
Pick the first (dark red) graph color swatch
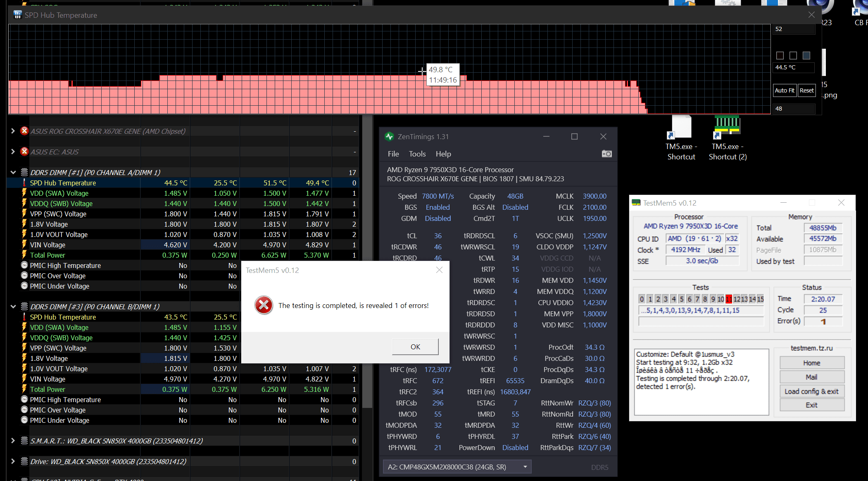[780, 55]
